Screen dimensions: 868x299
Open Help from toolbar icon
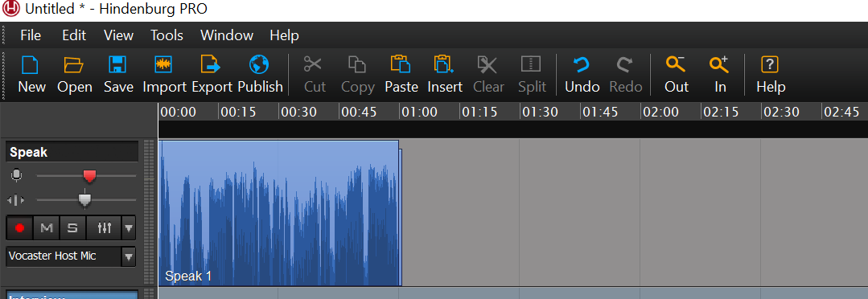(x=770, y=65)
